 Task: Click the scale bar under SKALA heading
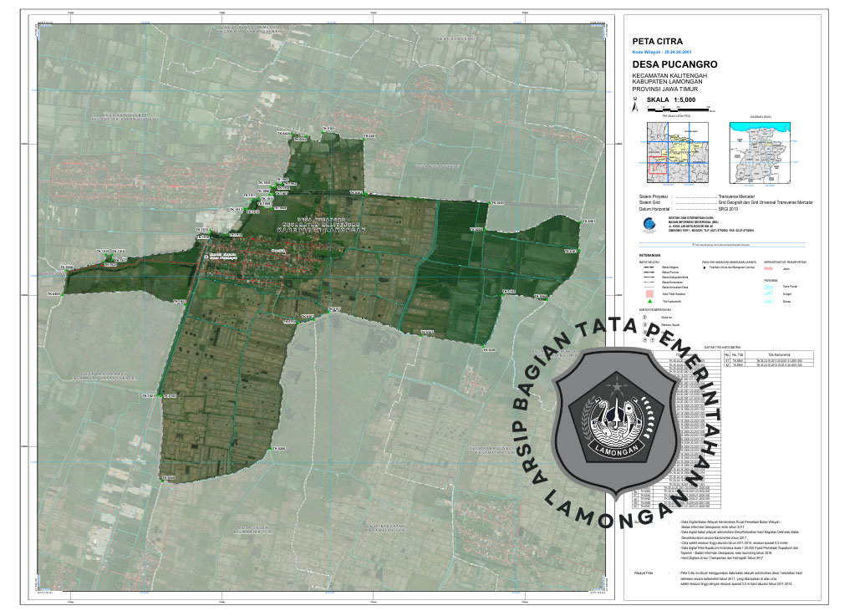679,109
